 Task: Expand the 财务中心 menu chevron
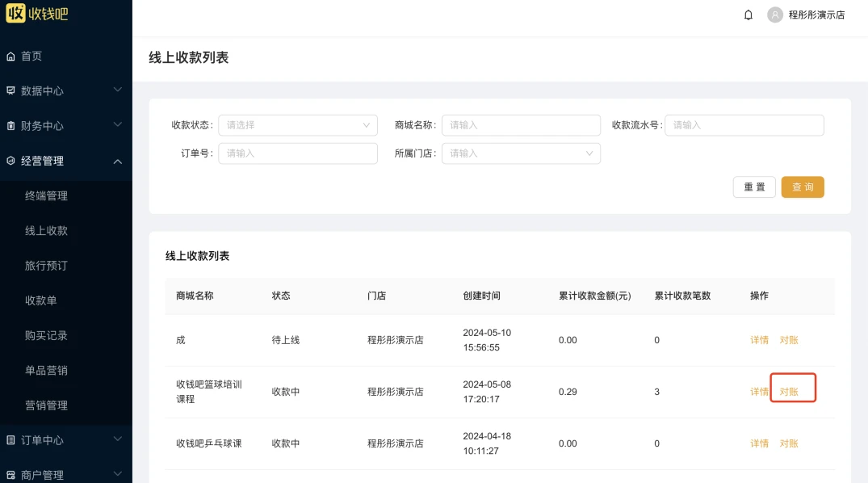pos(118,125)
